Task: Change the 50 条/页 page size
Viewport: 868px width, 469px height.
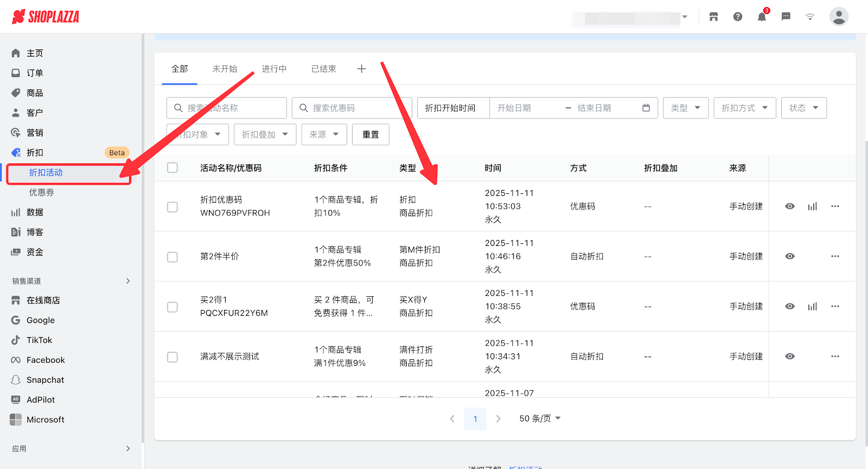Action: point(540,419)
